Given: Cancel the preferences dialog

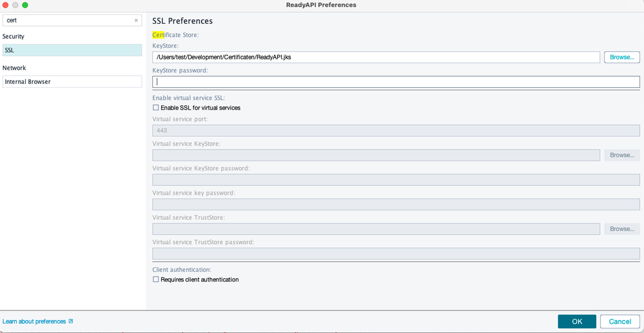Looking at the screenshot, I should coord(620,321).
